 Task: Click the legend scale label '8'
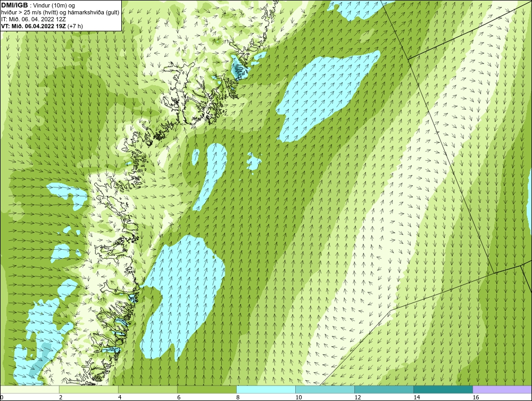coord(238,397)
